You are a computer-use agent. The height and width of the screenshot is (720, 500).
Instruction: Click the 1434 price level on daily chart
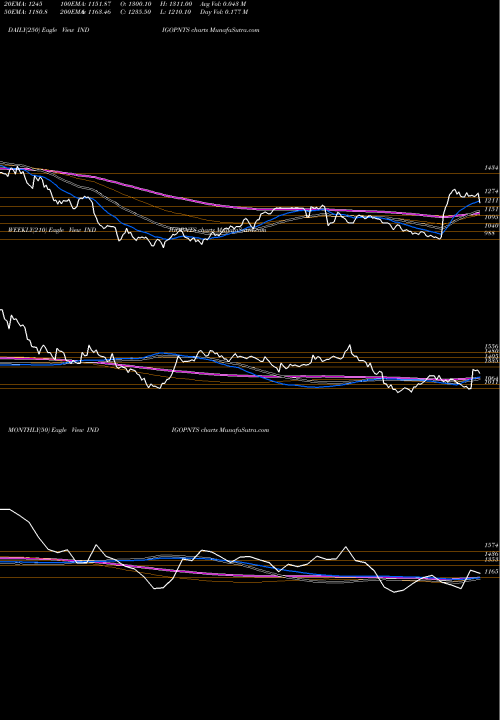[491, 169]
